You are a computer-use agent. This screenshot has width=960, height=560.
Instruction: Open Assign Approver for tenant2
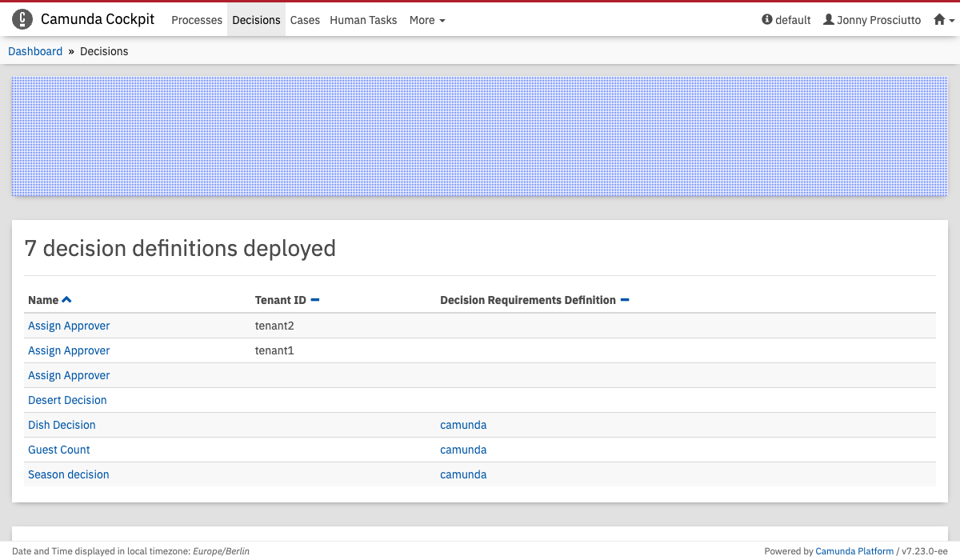[69, 326]
